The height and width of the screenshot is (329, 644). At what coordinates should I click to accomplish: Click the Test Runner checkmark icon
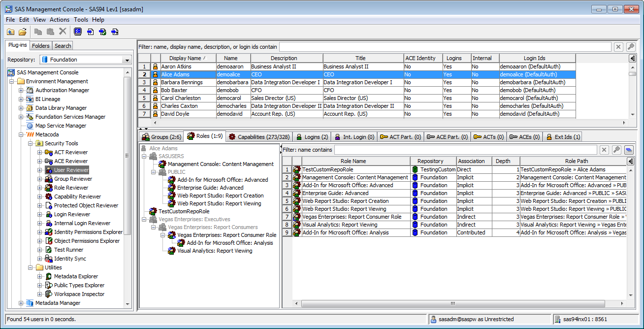(49, 250)
